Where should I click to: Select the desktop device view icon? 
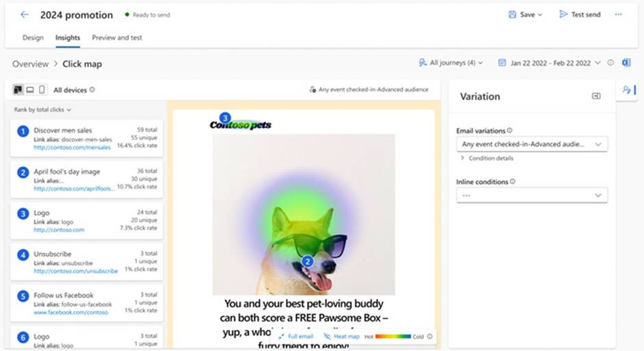tap(30, 90)
